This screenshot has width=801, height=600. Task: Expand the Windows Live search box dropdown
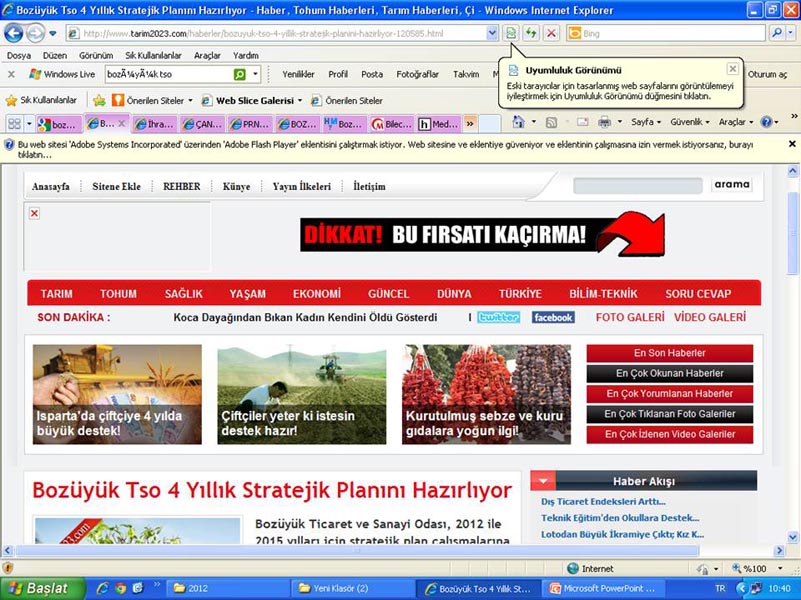coord(255,75)
